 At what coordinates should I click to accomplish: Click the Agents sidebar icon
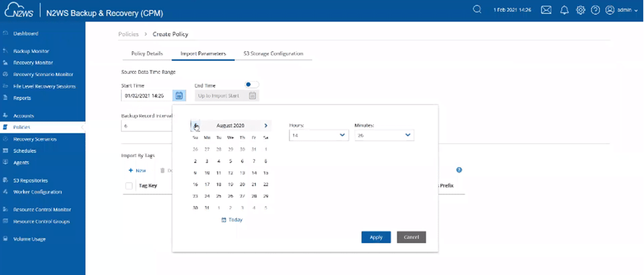point(6,162)
